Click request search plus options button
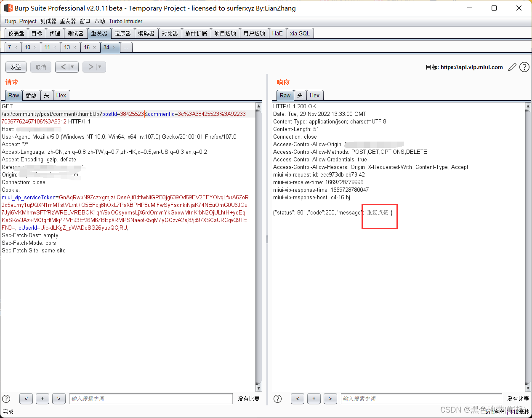This screenshot has width=532, height=418. pos(43,399)
